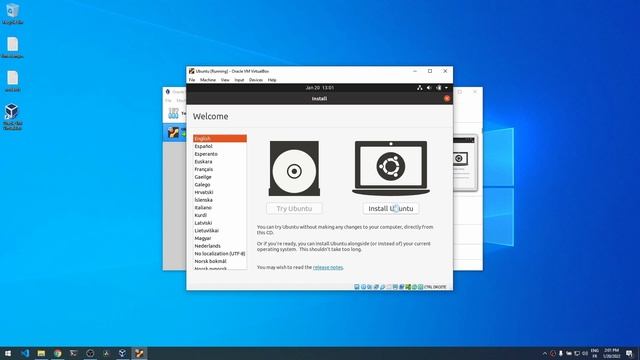Image resolution: width=640 pixels, height=360 pixels.
Task: Open the Recycle Bin desktop icon
Action: pyautogui.click(x=12, y=14)
